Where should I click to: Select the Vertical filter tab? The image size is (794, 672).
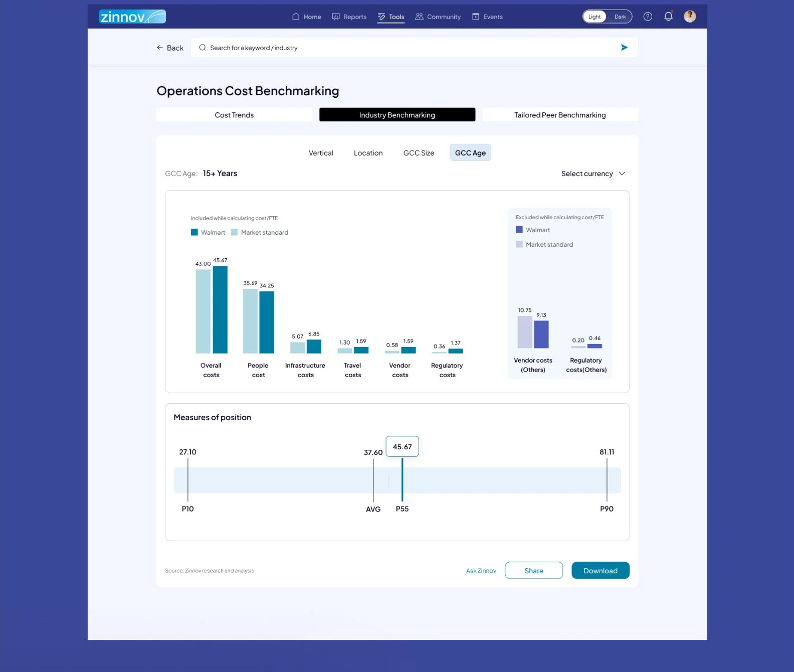tap(321, 153)
